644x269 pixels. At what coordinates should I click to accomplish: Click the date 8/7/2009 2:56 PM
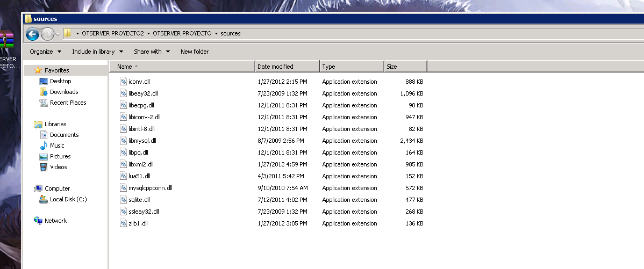coord(281,141)
